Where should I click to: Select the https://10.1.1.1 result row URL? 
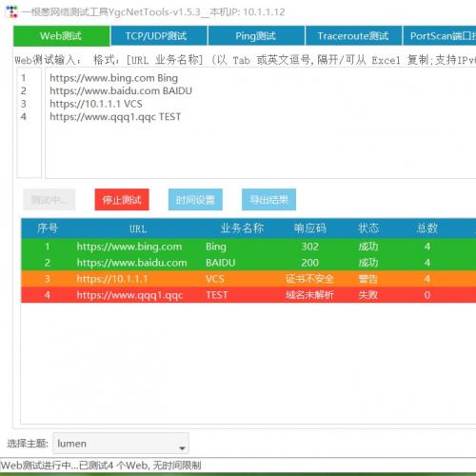pos(112,279)
